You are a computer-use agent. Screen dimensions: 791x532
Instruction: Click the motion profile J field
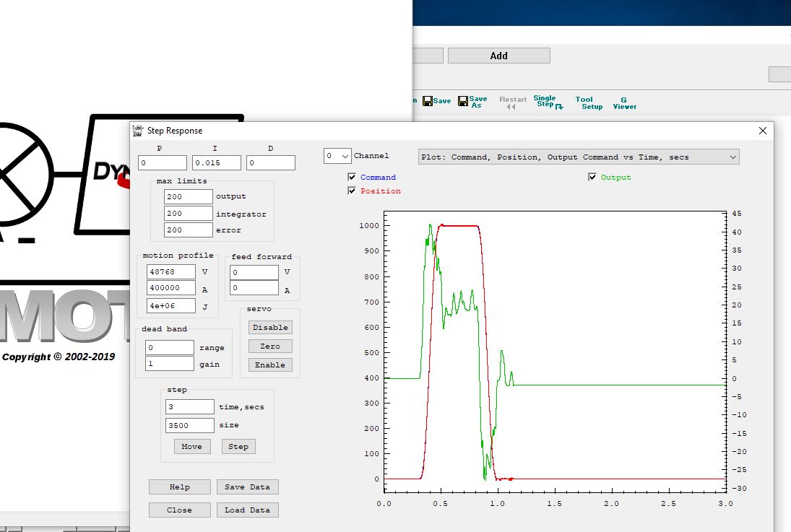point(171,305)
